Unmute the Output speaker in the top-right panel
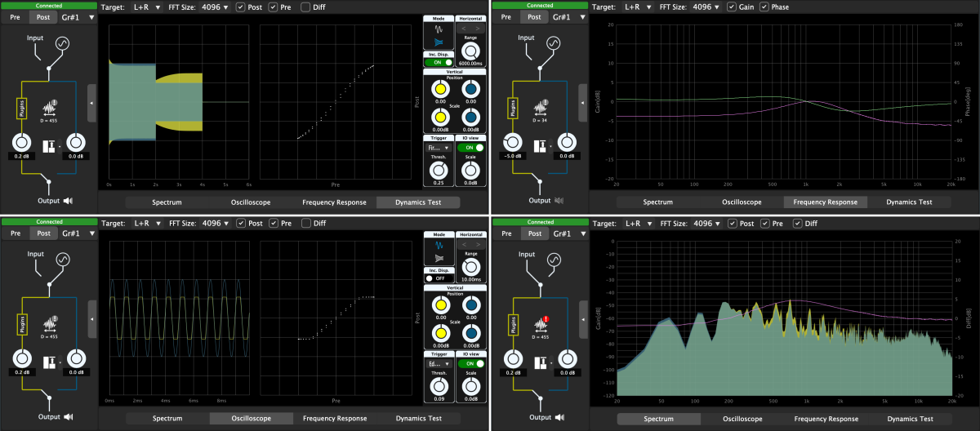 [559, 200]
